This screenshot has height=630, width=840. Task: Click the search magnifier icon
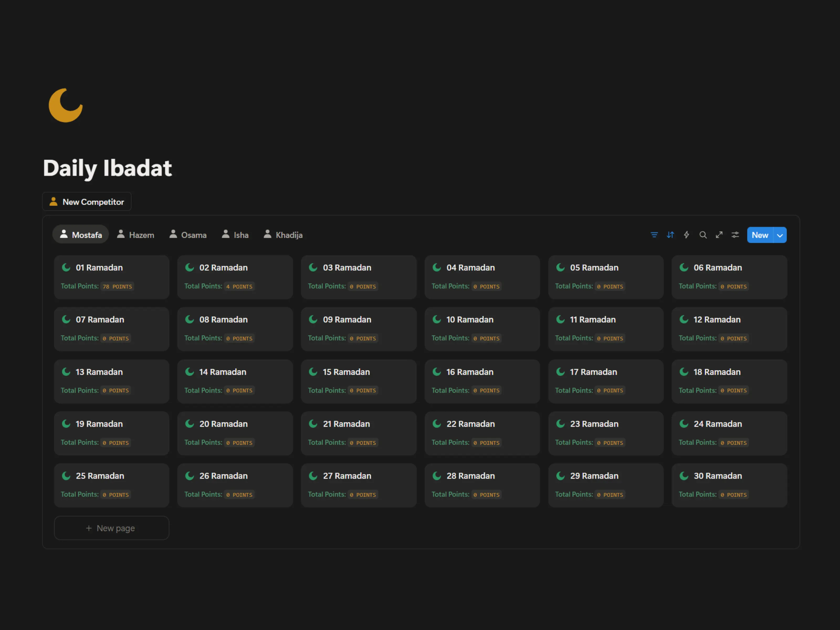703,235
